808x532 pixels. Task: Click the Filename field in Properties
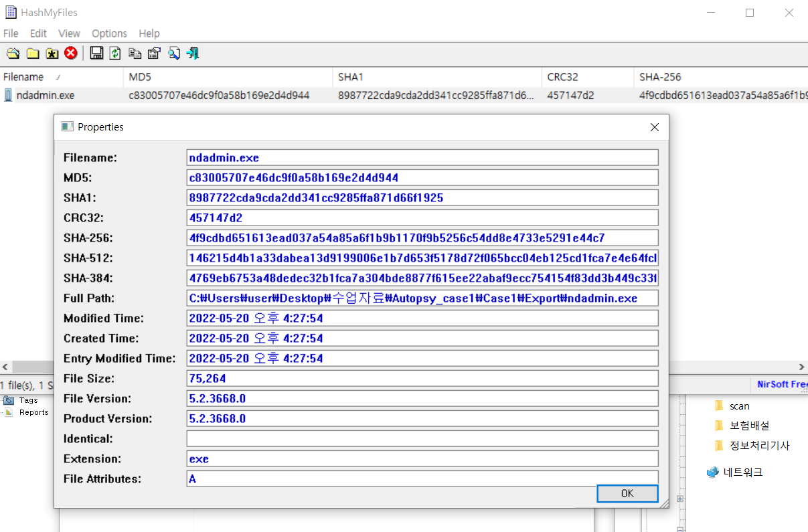422,157
